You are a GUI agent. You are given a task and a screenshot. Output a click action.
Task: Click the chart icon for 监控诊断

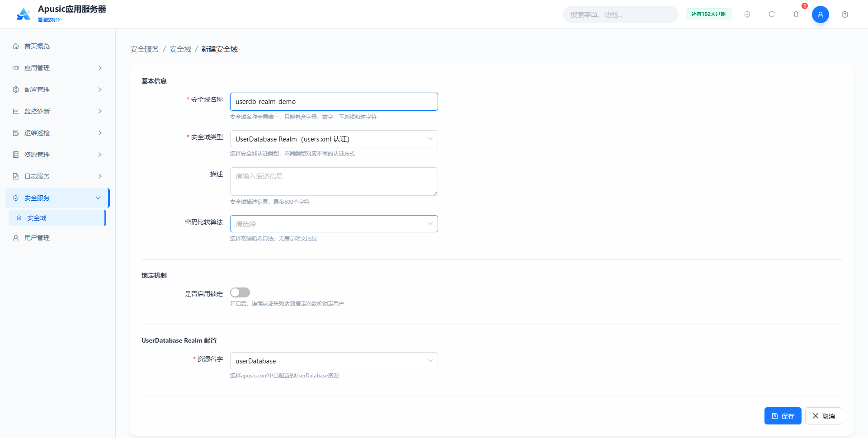coord(16,111)
